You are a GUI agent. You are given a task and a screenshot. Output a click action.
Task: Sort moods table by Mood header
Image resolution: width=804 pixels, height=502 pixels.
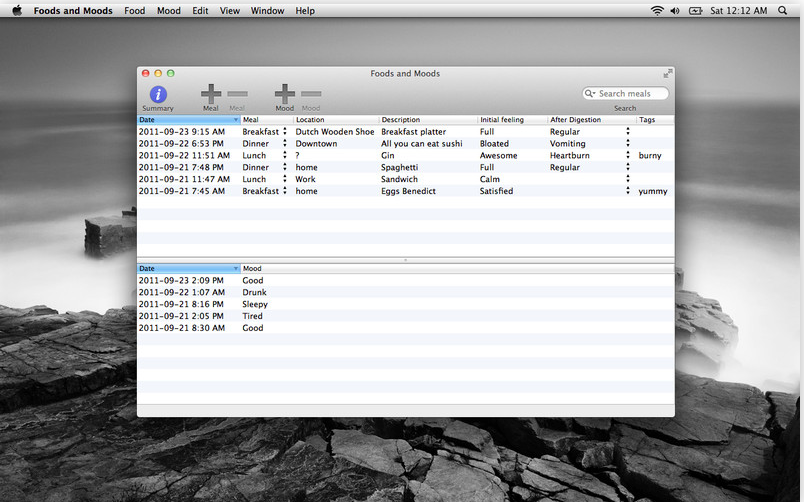pos(457,268)
